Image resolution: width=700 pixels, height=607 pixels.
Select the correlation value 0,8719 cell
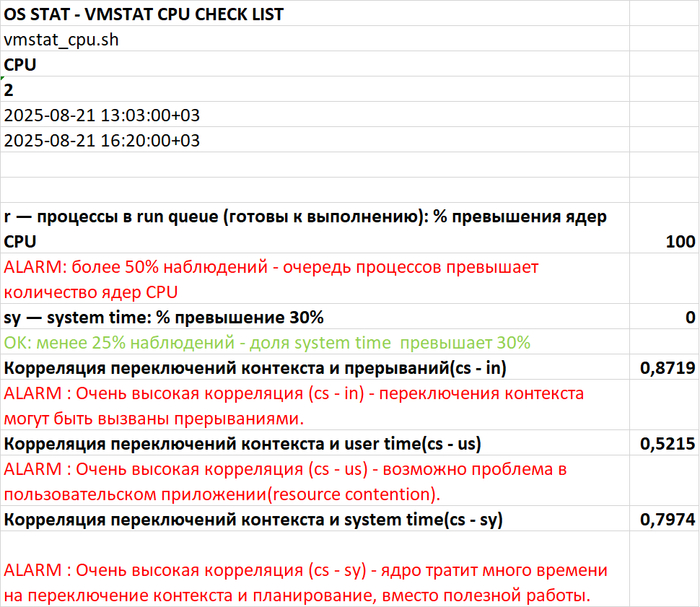pos(664,369)
